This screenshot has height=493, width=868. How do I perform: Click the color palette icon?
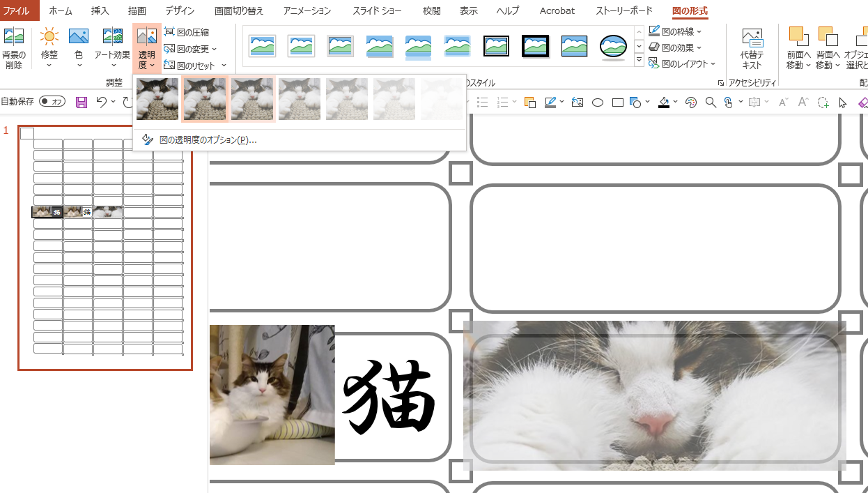[690, 103]
